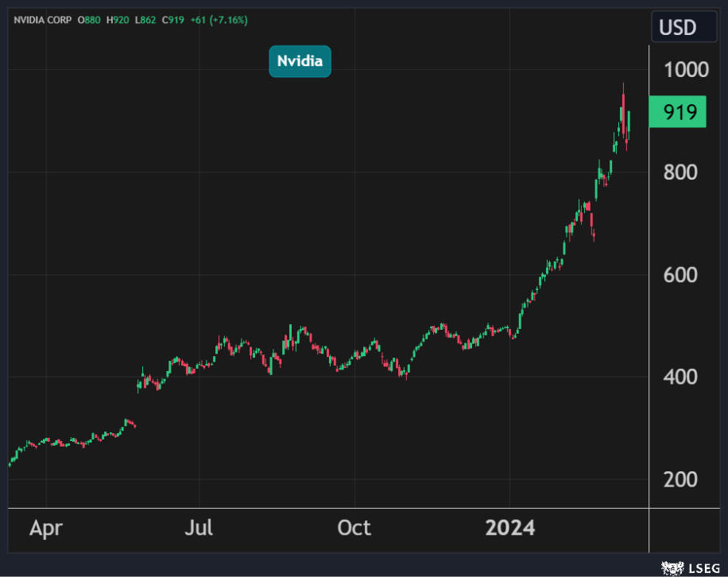
Task: Click the LSEG logo icon
Action: (672, 567)
